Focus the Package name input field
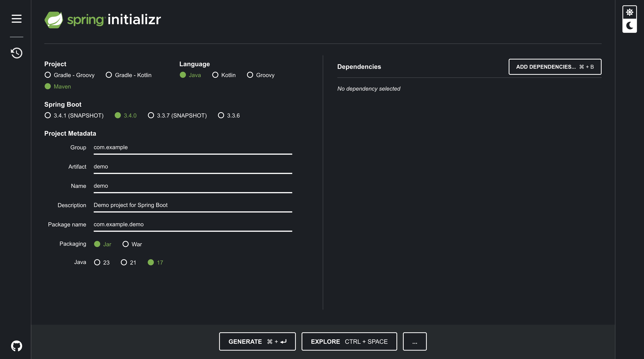The image size is (644, 359). 193,225
